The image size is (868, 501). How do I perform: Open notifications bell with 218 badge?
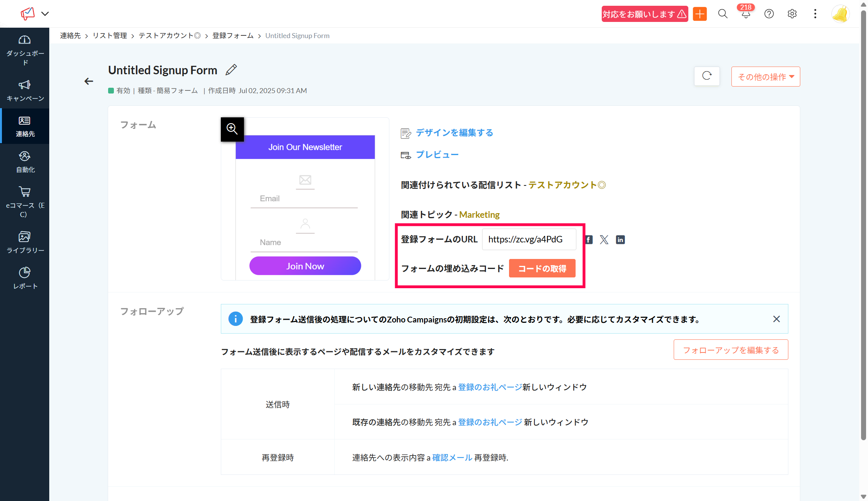(746, 14)
